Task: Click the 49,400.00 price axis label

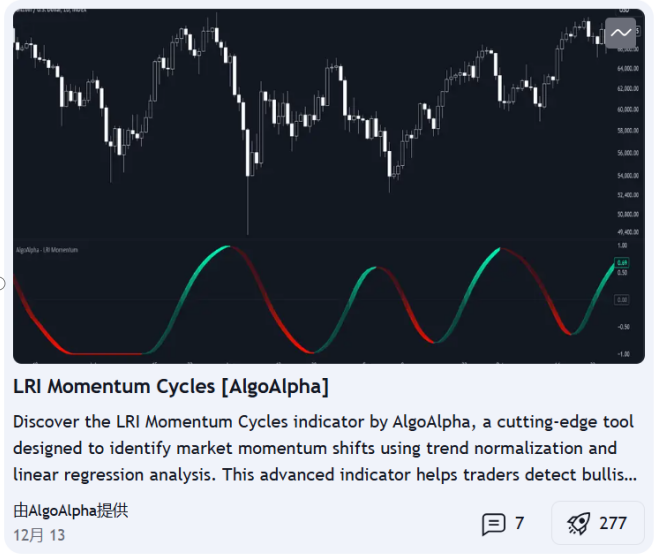Action: click(627, 231)
